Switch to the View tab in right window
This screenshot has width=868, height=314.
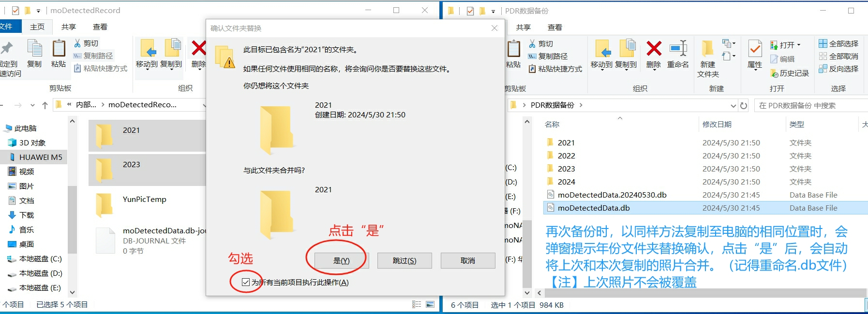pos(554,28)
